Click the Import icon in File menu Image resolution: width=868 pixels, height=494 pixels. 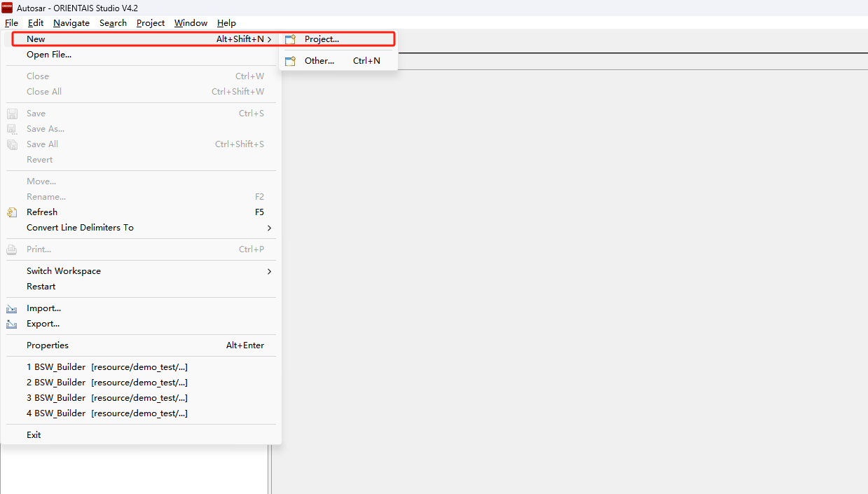click(x=12, y=308)
